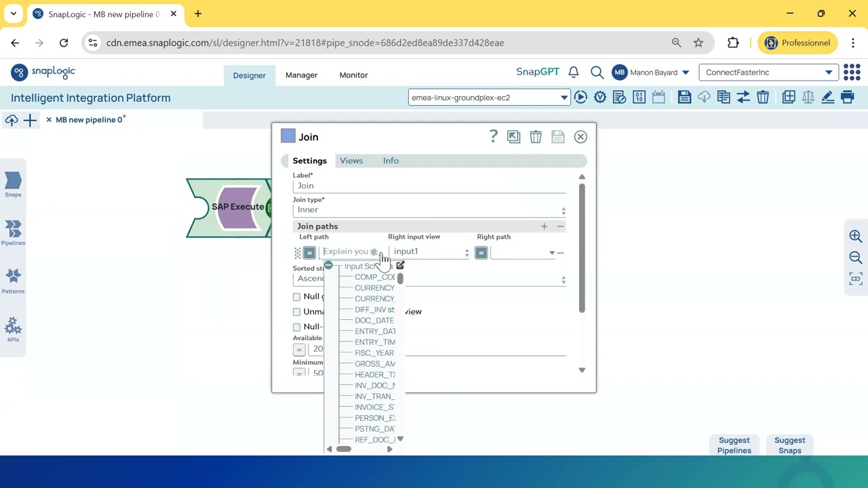Click the pencil edit icon in toolbar

click(x=828, y=98)
